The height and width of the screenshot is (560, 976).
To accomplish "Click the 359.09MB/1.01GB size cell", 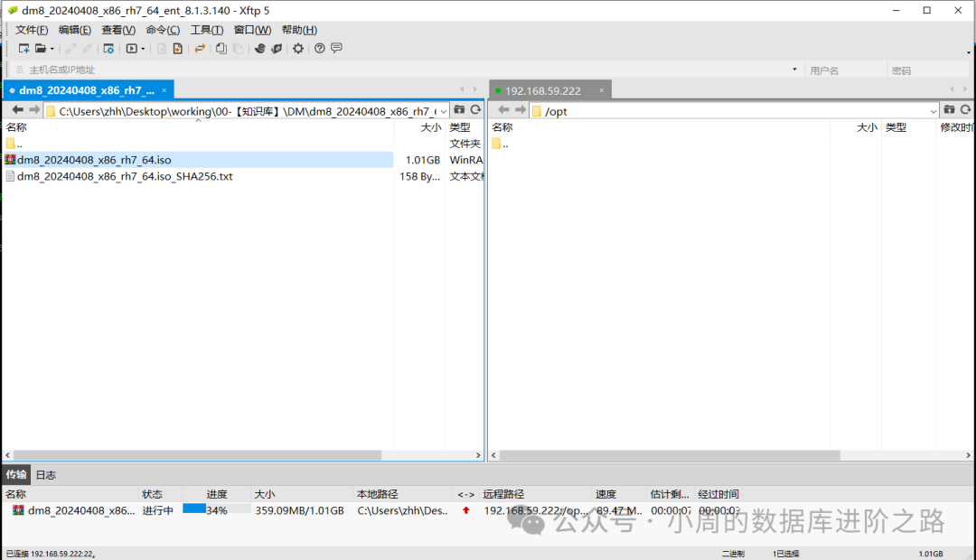I will pyautogui.click(x=299, y=510).
